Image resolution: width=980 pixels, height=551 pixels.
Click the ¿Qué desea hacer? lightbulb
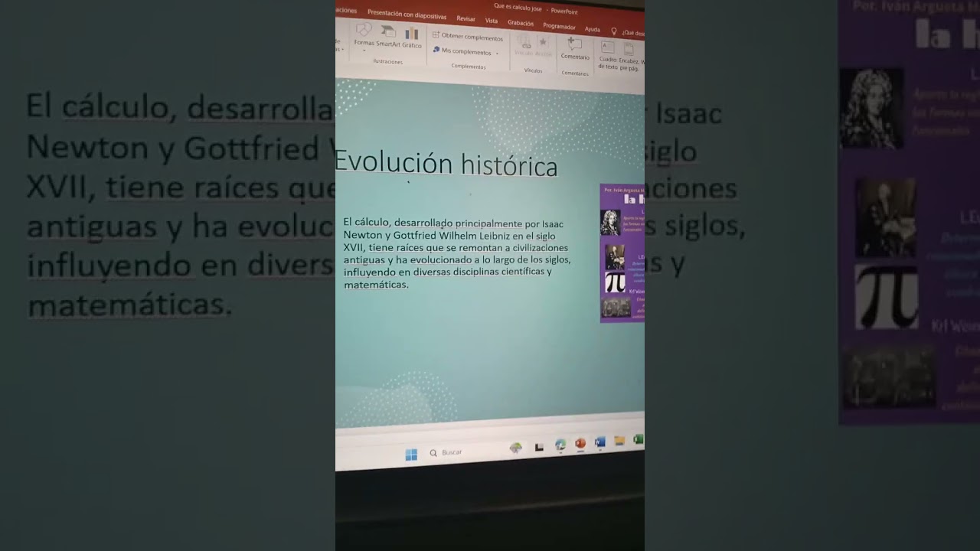(613, 31)
